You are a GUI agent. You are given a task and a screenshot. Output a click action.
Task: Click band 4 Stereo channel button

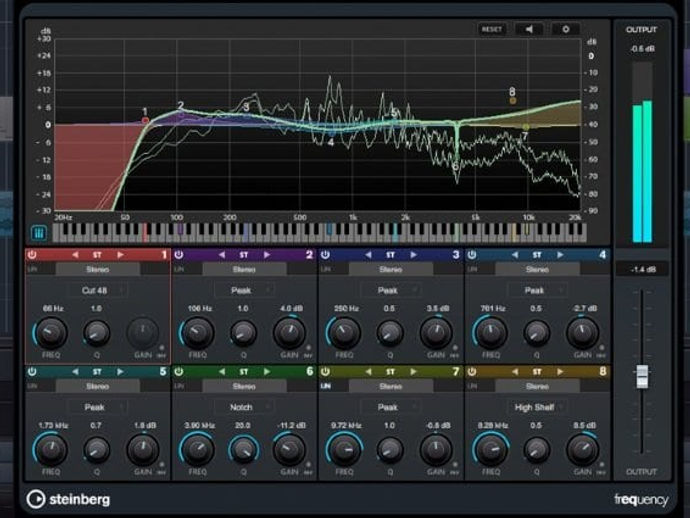pyautogui.click(x=537, y=269)
